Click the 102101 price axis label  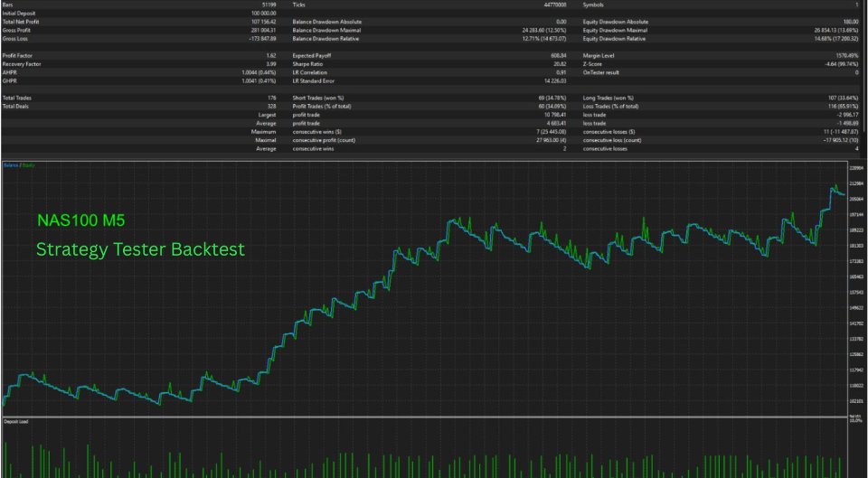pyautogui.click(x=856, y=401)
